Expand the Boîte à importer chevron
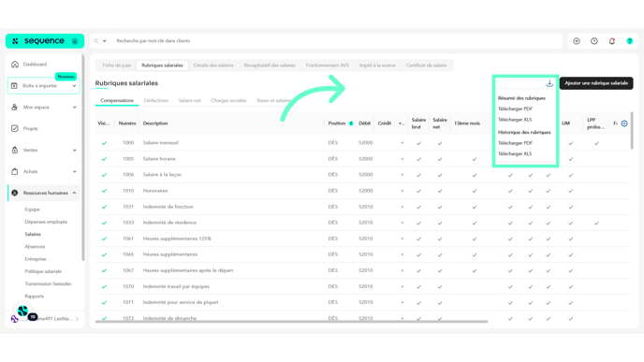 (74, 86)
